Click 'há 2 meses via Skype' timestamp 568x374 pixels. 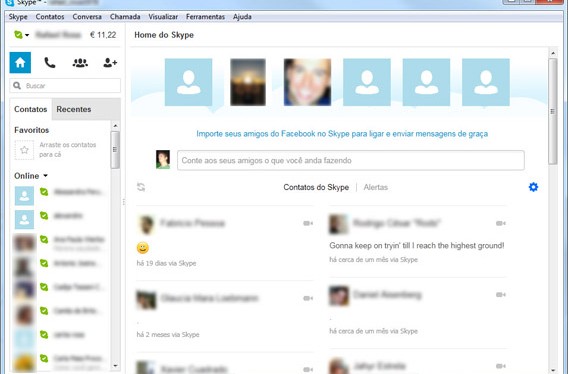168,334
